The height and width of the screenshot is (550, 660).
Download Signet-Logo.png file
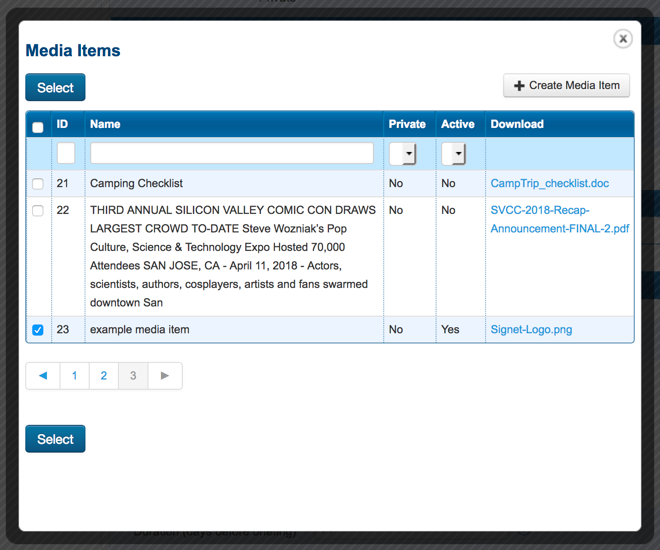point(531,330)
